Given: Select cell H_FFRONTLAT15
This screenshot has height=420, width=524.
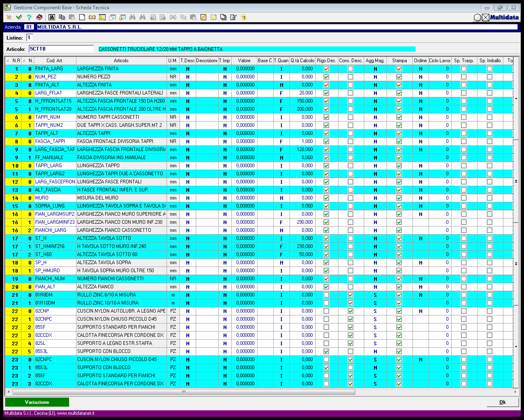Looking at the screenshot, I should pyautogui.click(x=55, y=101).
